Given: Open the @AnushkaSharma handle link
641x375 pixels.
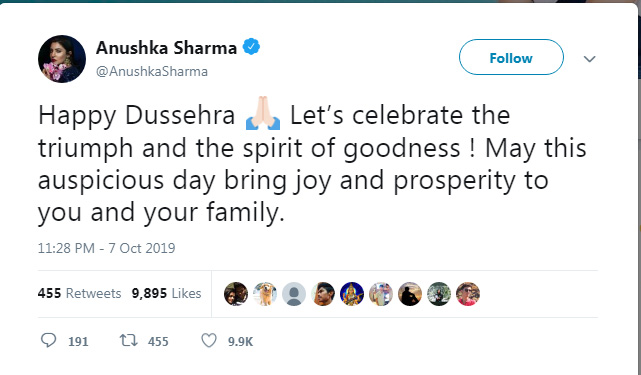Looking at the screenshot, I should (x=152, y=72).
